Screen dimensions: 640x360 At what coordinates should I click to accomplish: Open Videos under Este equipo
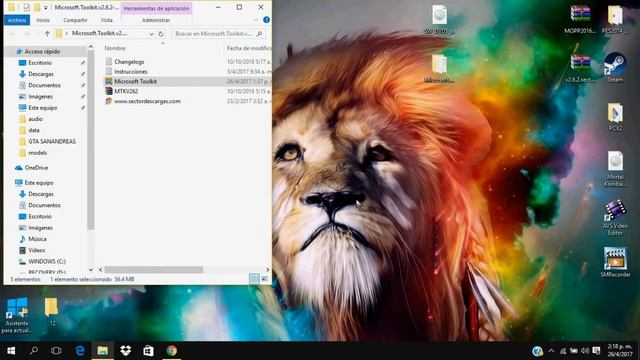[37, 250]
